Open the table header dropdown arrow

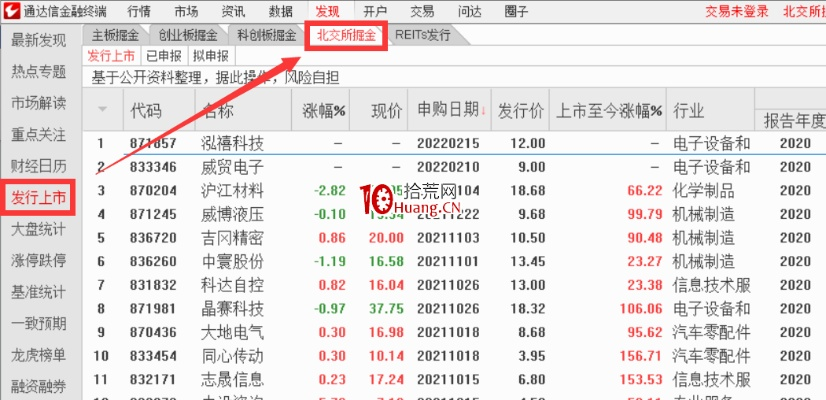pyautogui.click(x=101, y=110)
